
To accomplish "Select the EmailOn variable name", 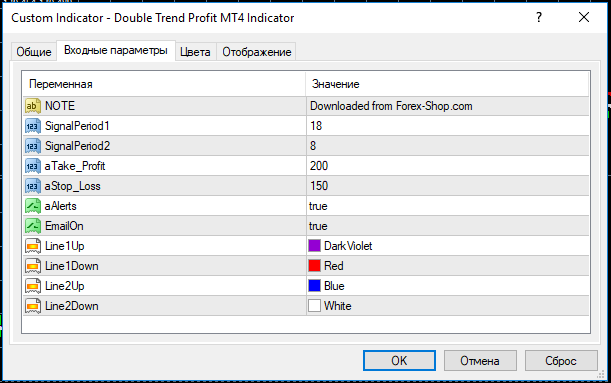I will 64,226.
